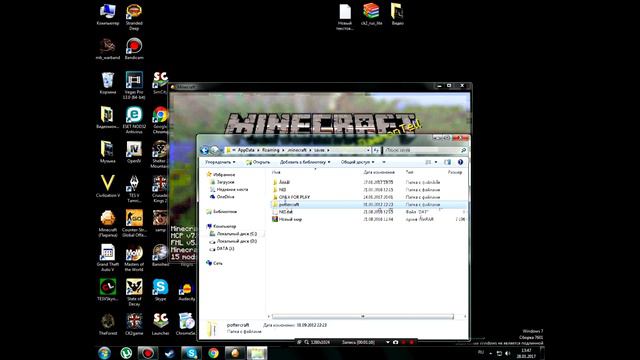Click the horizontal scrollbar in file list
640x360 pixels.
(362, 316)
